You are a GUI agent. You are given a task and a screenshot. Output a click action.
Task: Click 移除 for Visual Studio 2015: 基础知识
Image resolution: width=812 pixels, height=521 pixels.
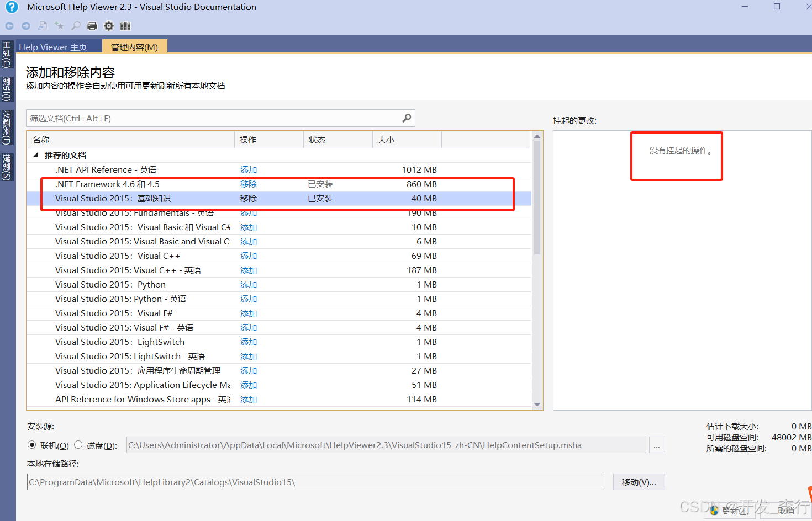coord(249,199)
